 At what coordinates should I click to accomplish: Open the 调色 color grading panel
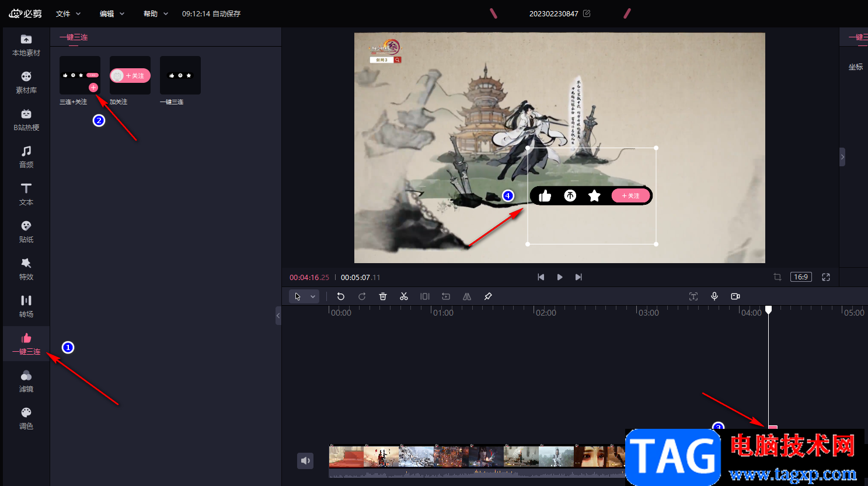[26, 419]
